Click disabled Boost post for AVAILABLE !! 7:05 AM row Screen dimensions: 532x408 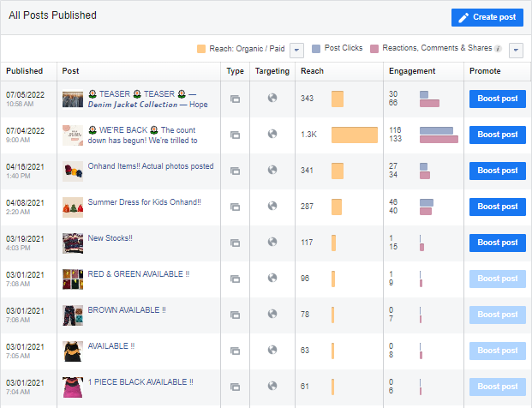pos(498,351)
